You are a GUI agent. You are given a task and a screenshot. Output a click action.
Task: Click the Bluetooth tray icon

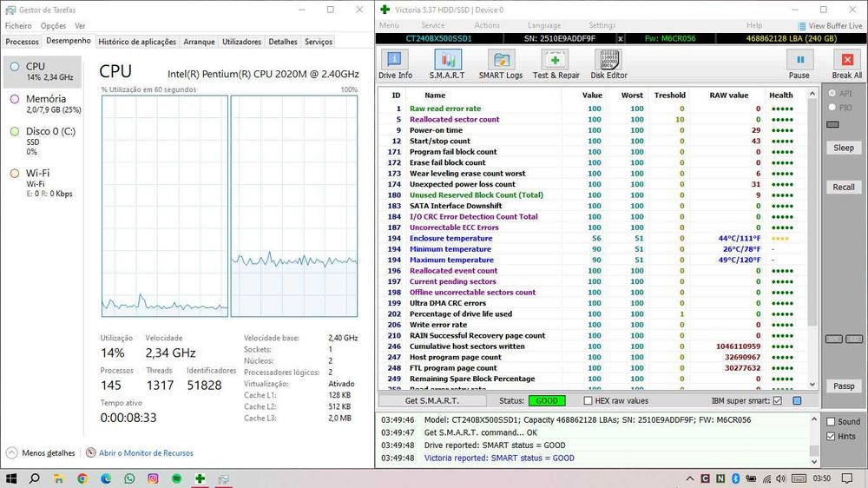[x=736, y=478]
